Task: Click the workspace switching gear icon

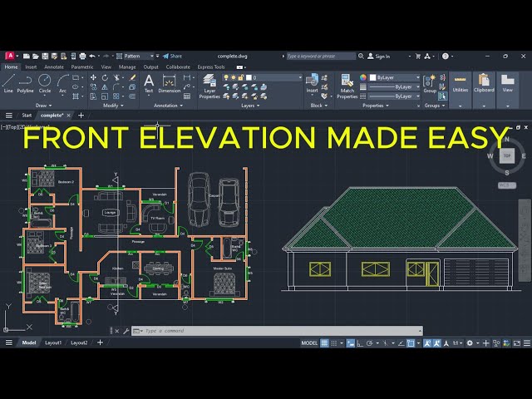Action: point(470,343)
